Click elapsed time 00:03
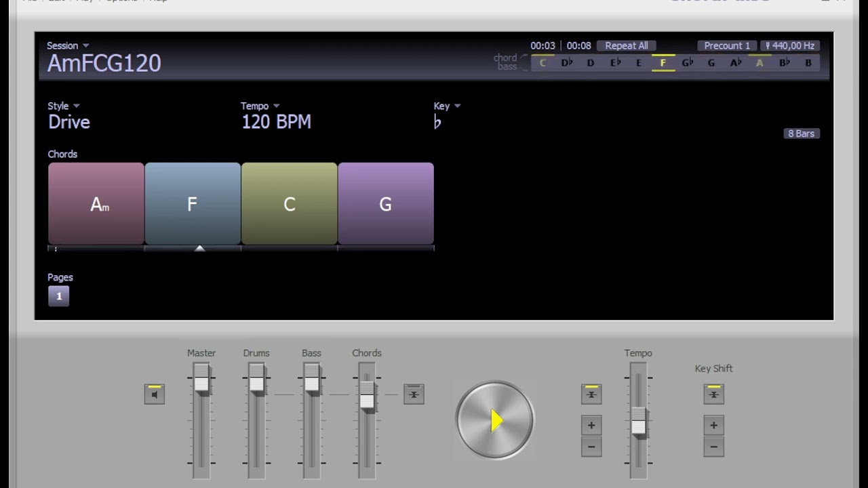Viewport: 868px width, 488px height. [x=542, y=45]
